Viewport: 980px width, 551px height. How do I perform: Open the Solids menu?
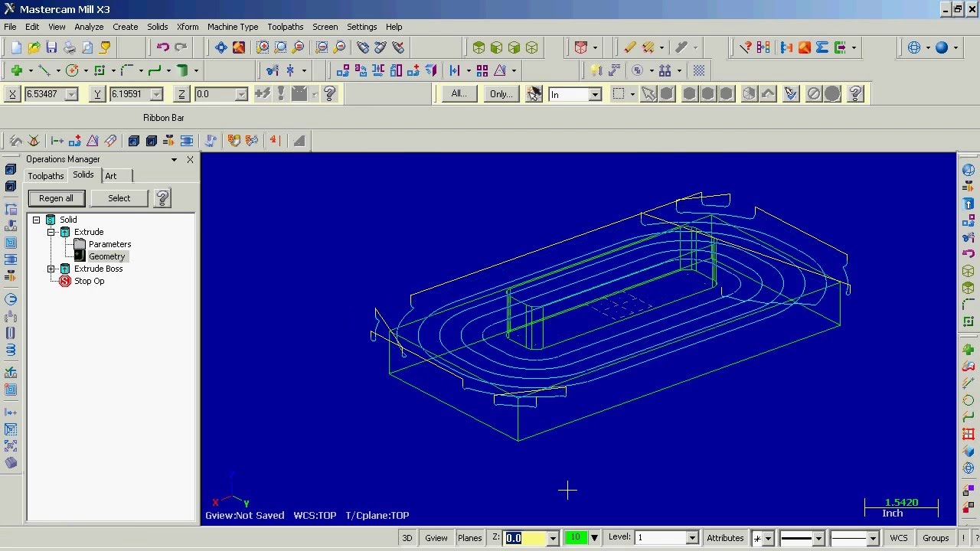[x=157, y=27]
